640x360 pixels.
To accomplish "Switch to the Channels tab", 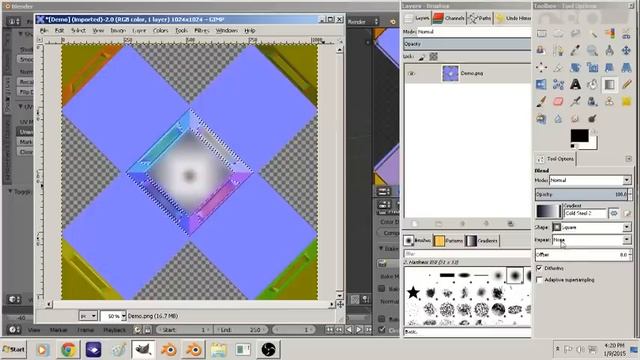I will (448, 18).
